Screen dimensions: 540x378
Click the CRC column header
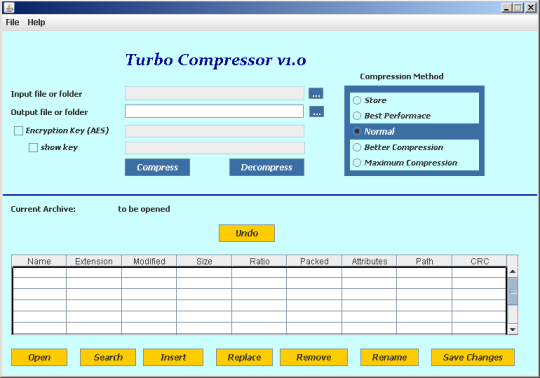click(479, 261)
